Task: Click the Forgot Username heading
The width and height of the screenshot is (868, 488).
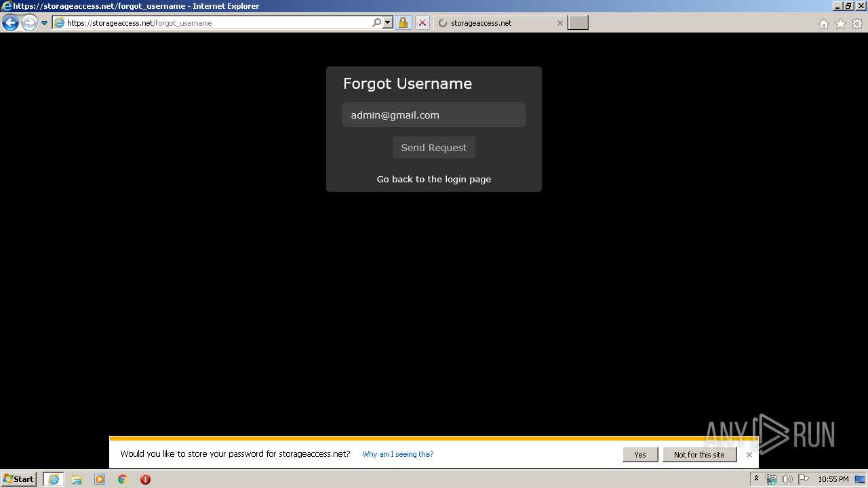Action: pyautogui.click(x=408, y=83)
